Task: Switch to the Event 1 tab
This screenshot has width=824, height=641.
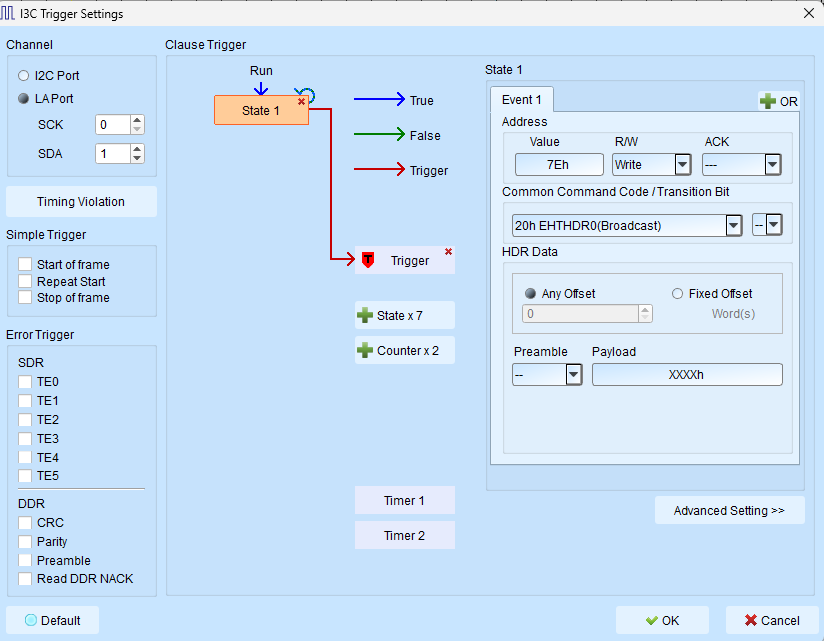Action: 521,100
